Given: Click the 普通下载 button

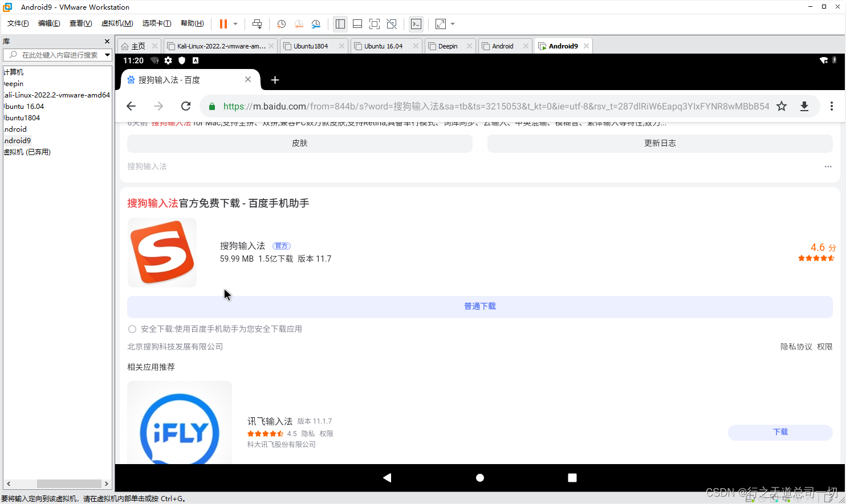Looking at the screenshot, I should tap(480, 307).
